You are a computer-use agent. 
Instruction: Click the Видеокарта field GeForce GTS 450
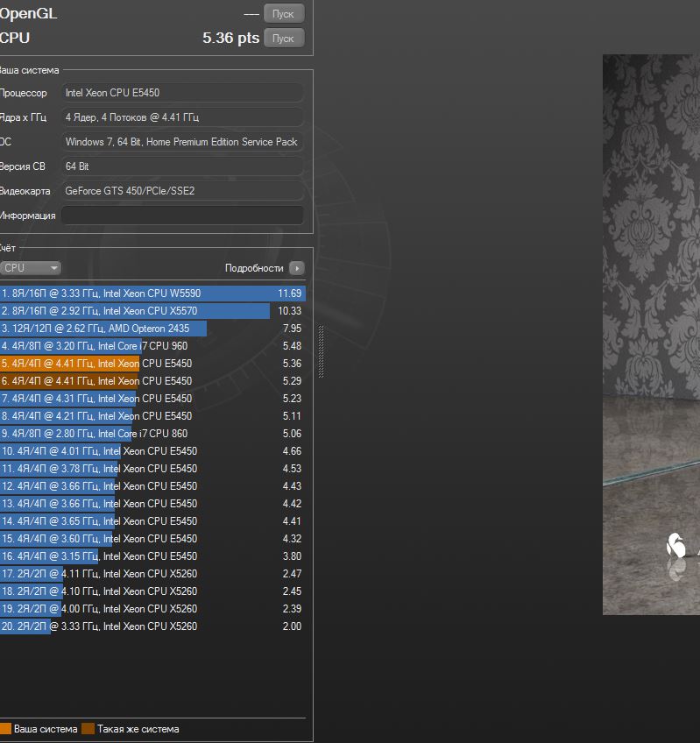(x=182, y=191)
